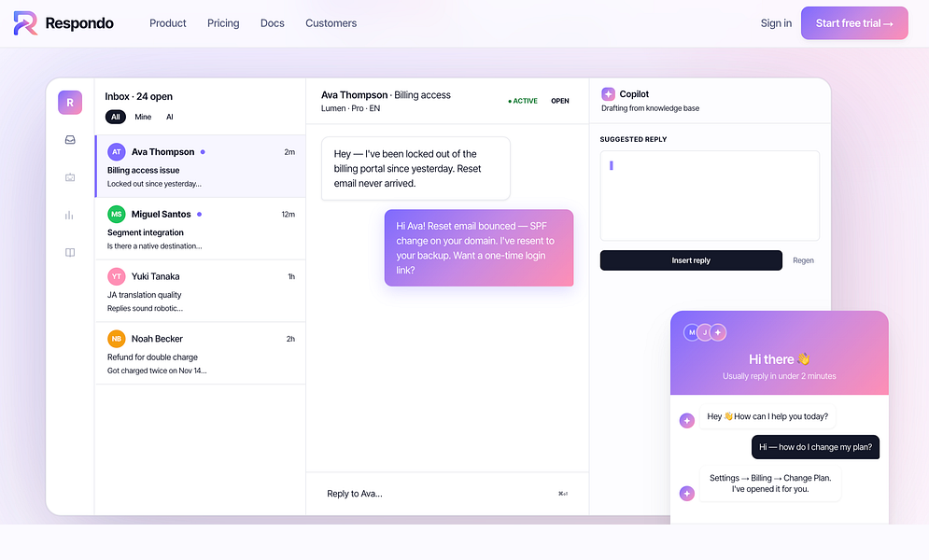Click the Reply to Ava input field
The width and height of the screenshot is (929, 560).
pos(447,494)
